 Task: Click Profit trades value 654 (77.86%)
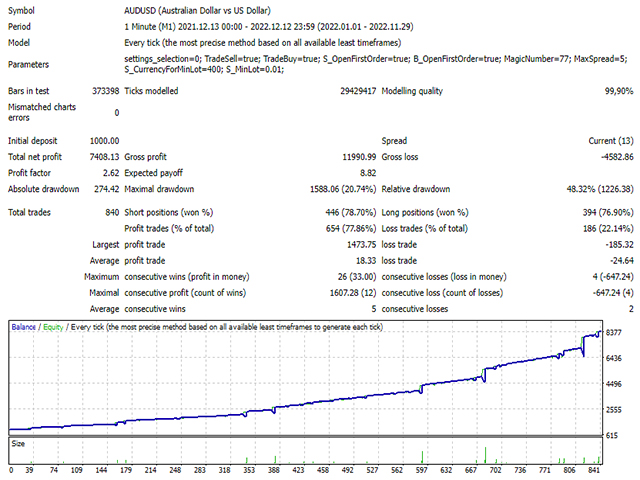coord(351,229)
